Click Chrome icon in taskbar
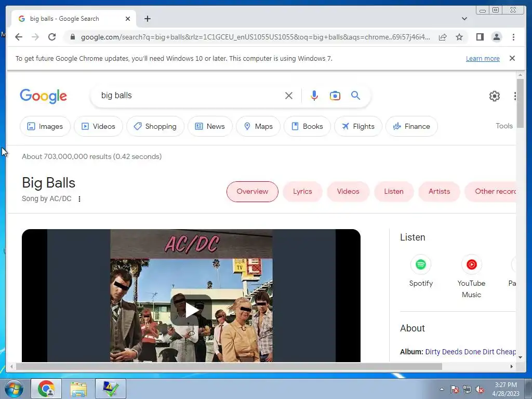Screen dimensions: 532x399 click(x=46, y=389)
